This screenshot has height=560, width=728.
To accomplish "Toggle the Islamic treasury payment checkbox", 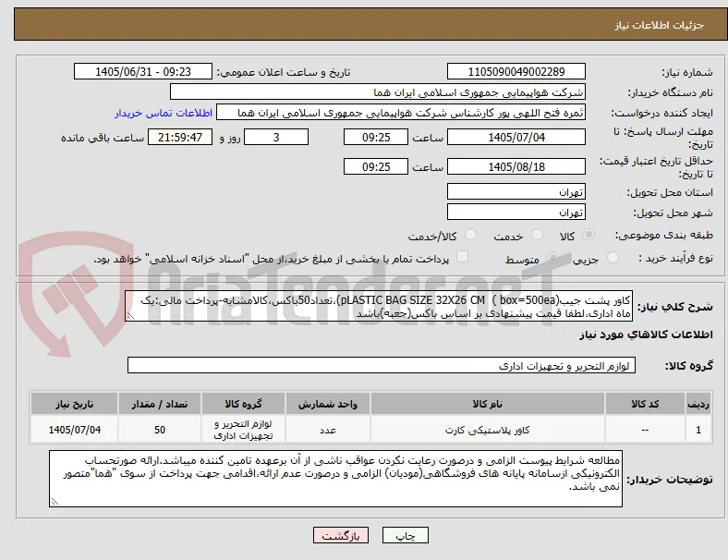I will [462, 257].
